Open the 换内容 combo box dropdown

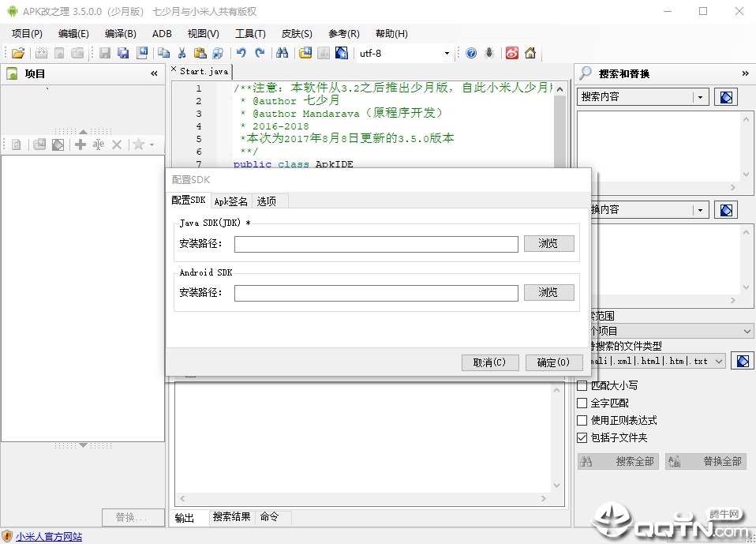click(701, 210)
